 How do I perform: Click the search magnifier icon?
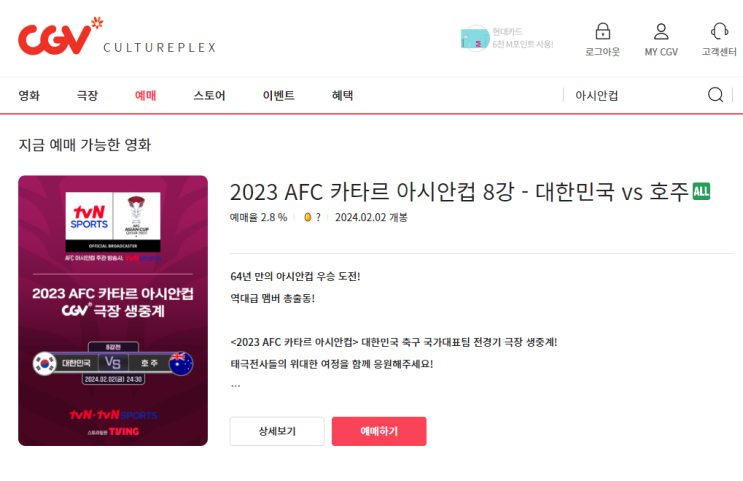tap(716, 95)
